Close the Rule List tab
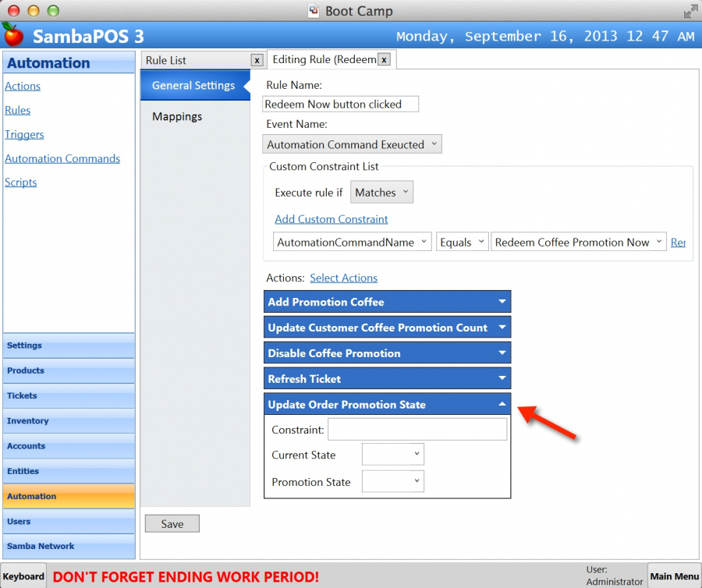The width and height of the screenshot is (702, 588). point(257,60)
